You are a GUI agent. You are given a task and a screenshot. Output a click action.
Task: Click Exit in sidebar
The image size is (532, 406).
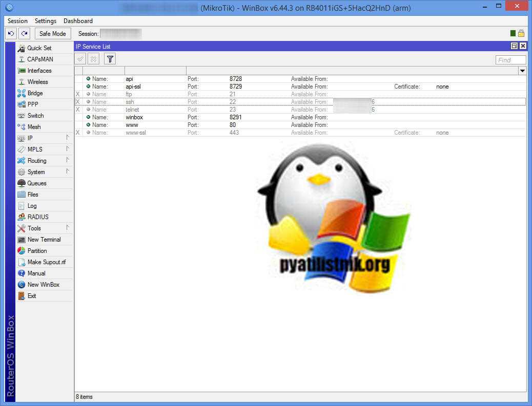[45, 296]
